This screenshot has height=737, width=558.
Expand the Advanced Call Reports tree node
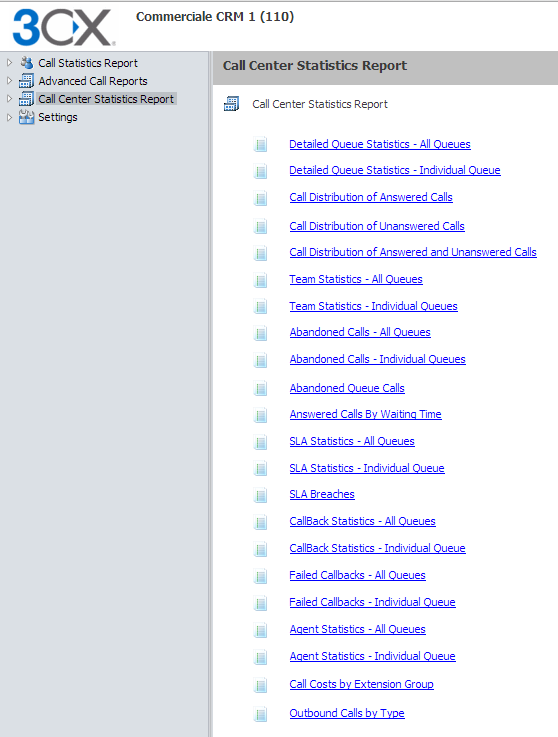pyautogui.click(x=9, y=80)
